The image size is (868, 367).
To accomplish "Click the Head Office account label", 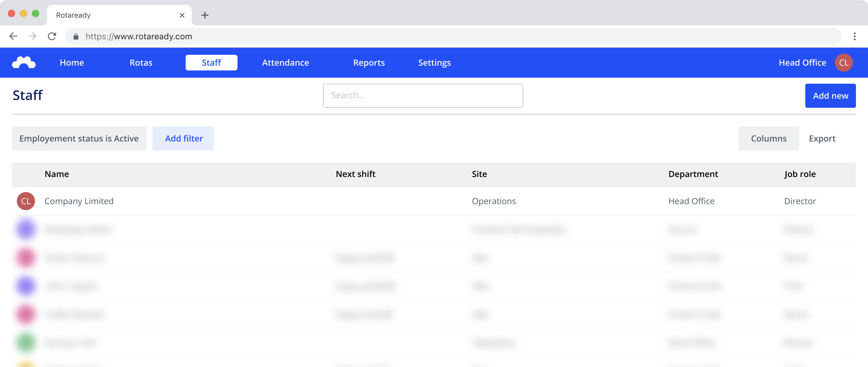I will tap(802, 63).
